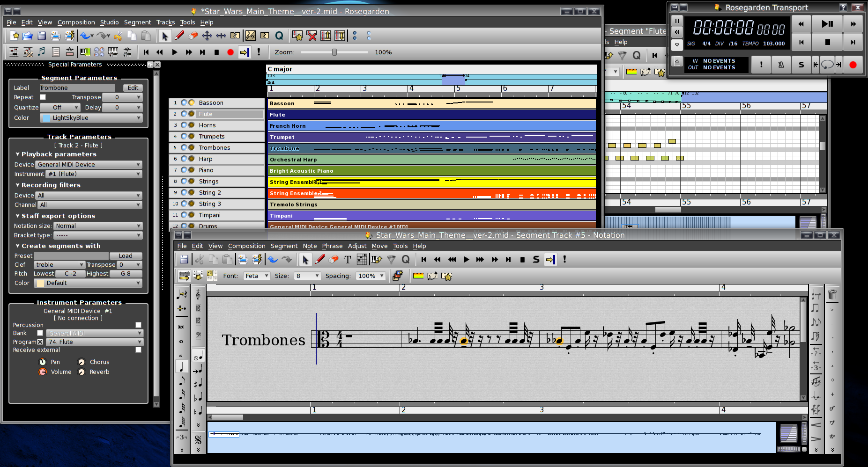Toggle the Program checkbox in Instrument Parameters
Image resolution: width=868 pixels, height=467 pixels.
40,342
